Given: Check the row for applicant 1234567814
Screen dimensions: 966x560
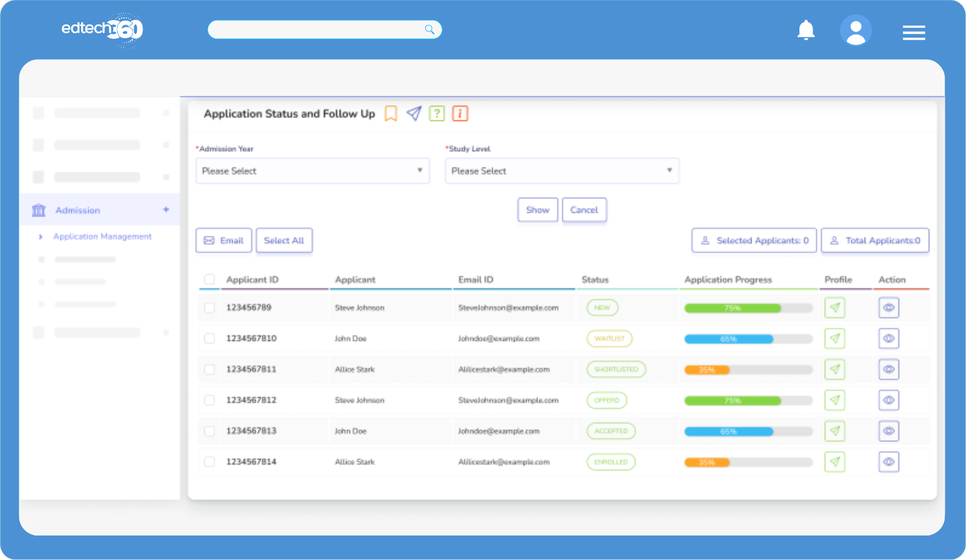Looking at the screenshot, I should point(210,462).
